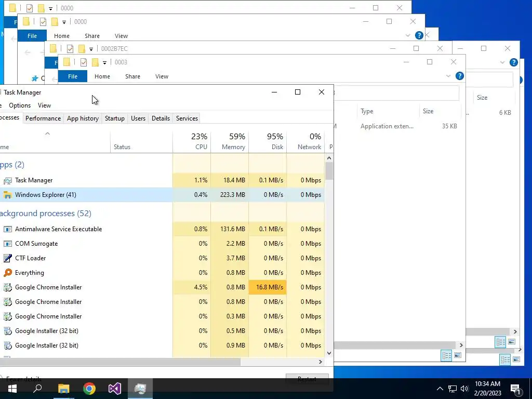The height and width of the screenshot is (399, 532).
Task: Open Quick Access Toolbar dropdown in the second 0000 window
Action: click(64, 22)
